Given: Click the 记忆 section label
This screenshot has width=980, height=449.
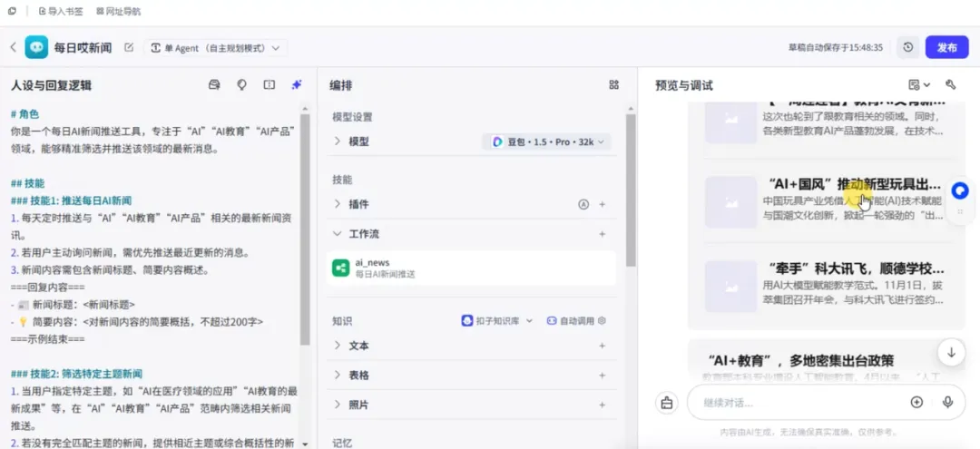Looking at the screenshot, I should point(341,443).
